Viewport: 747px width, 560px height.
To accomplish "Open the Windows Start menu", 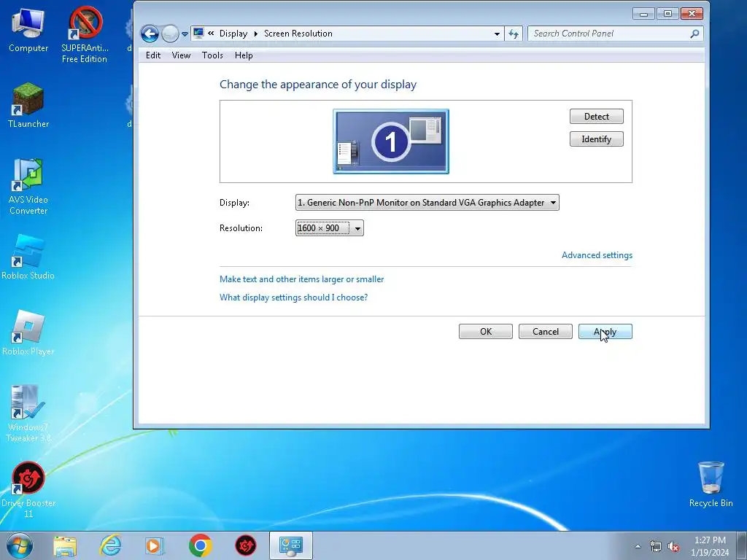I will pos(20,545).
